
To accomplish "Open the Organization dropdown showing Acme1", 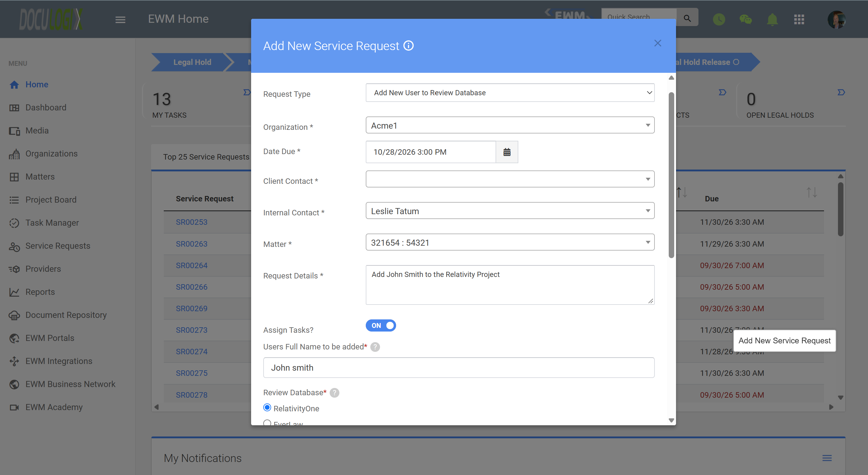I will pyautogui.click(x=510, y=125).
